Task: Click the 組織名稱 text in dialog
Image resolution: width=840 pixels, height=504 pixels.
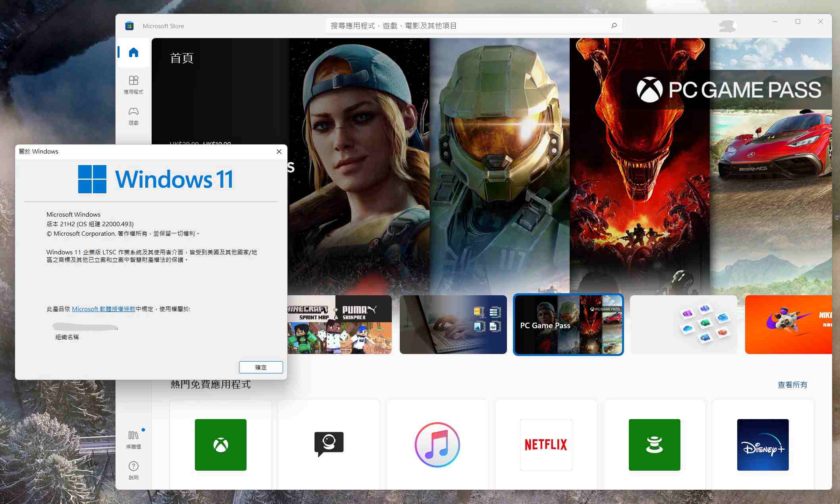Action: click(x=67, y=337)
